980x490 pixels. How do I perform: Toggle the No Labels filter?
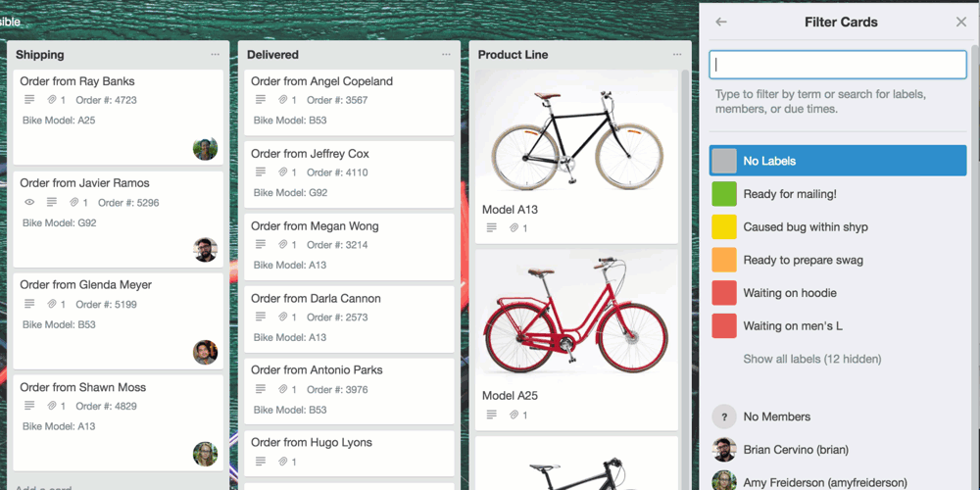[x=838, y=161]
